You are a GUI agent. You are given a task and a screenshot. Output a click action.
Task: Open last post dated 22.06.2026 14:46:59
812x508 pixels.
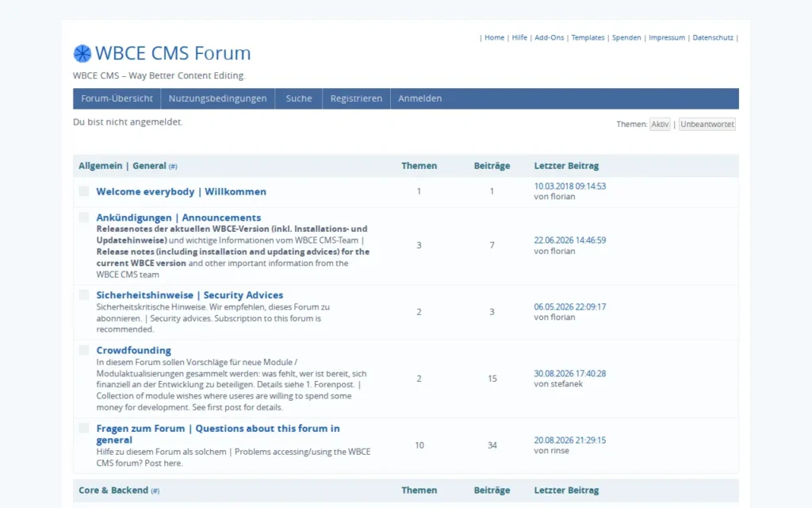[569, 240]
